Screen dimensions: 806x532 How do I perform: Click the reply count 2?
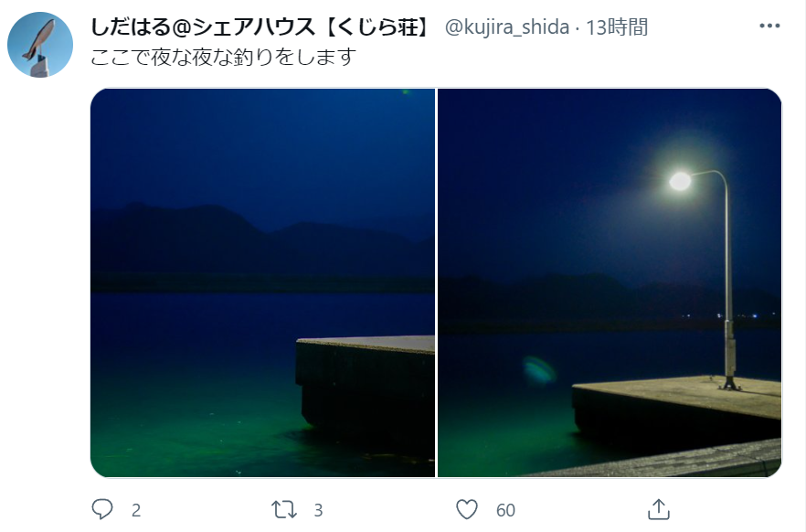[136, 510]
